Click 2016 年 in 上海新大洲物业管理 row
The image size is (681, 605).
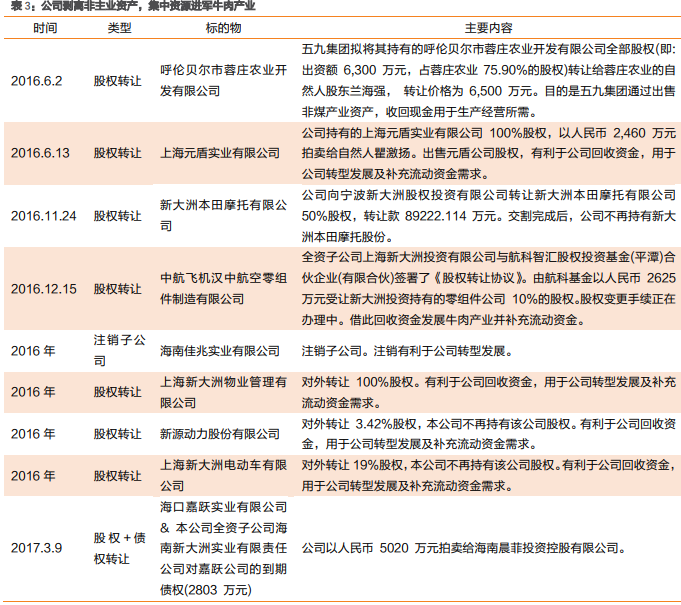[33, 392]
